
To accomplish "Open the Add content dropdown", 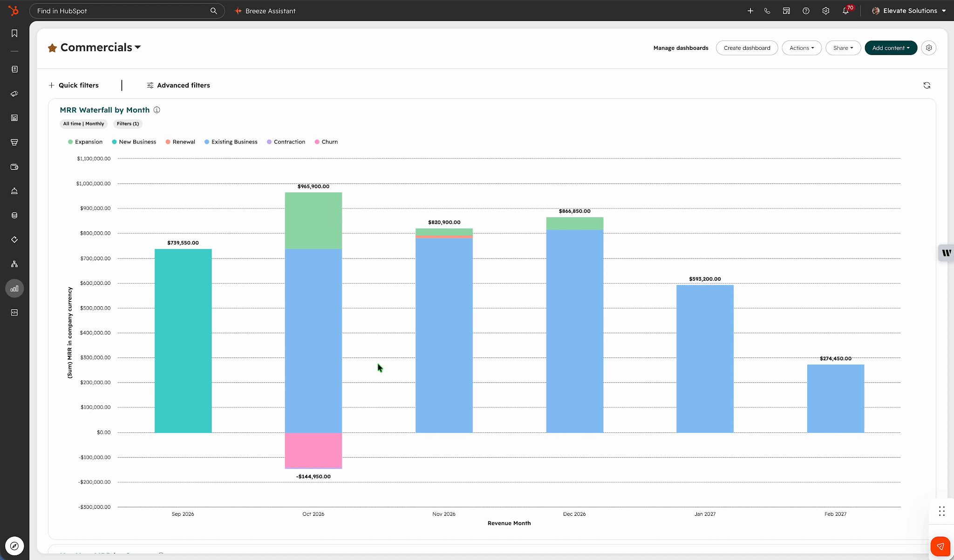I will coord(891,48).
